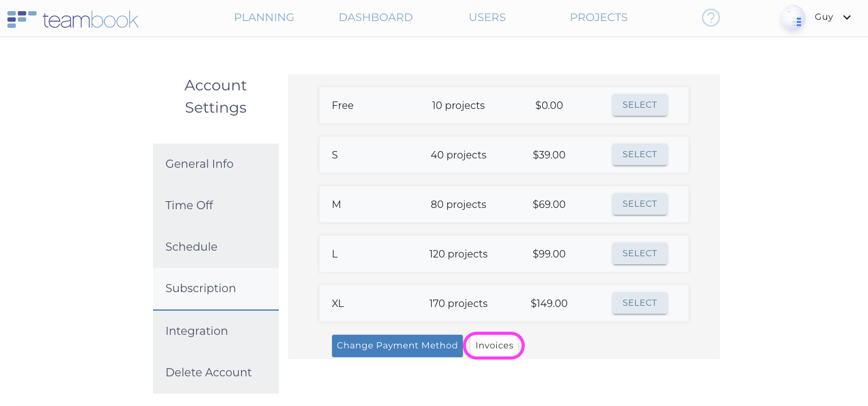868x406 pixels.
Task: Open the Time Off tab
Action: [x=189, y=205]
